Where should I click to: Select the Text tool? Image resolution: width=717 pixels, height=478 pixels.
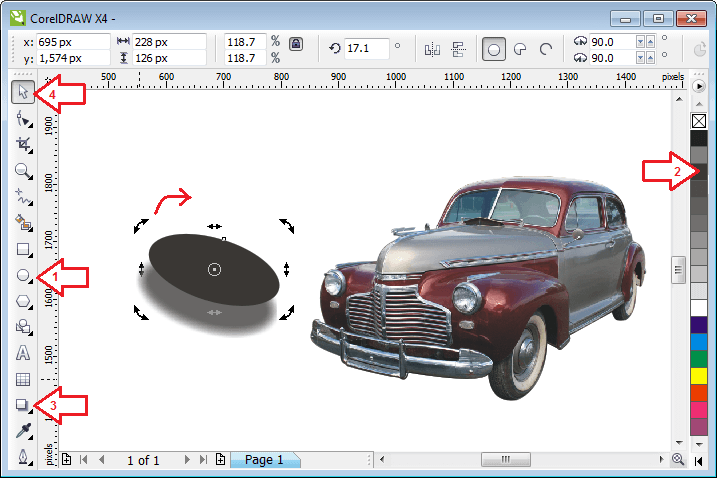24,353
